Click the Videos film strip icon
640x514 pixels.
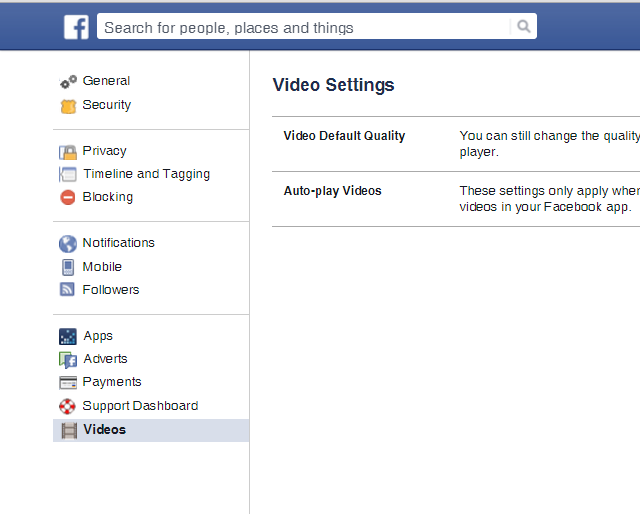click(x=68, y=431)
